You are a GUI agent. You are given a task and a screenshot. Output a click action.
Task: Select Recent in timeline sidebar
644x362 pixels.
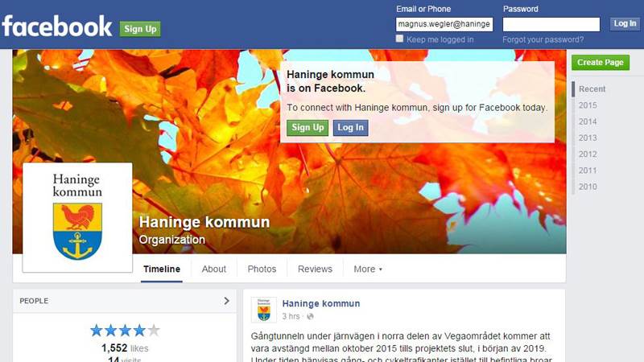pyautogui.click(x=592, y=89)
